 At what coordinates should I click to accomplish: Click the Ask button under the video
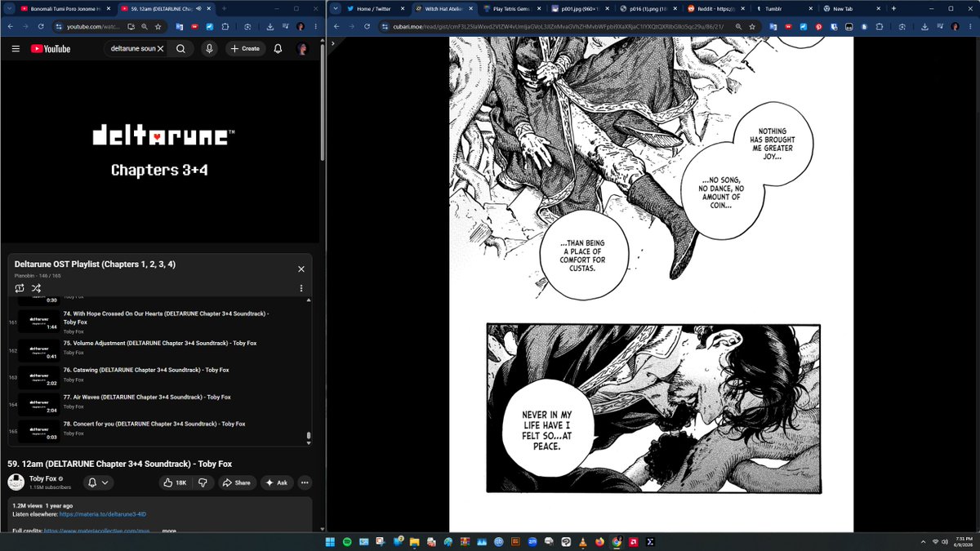pyautogui.click(x=276, y=482)
